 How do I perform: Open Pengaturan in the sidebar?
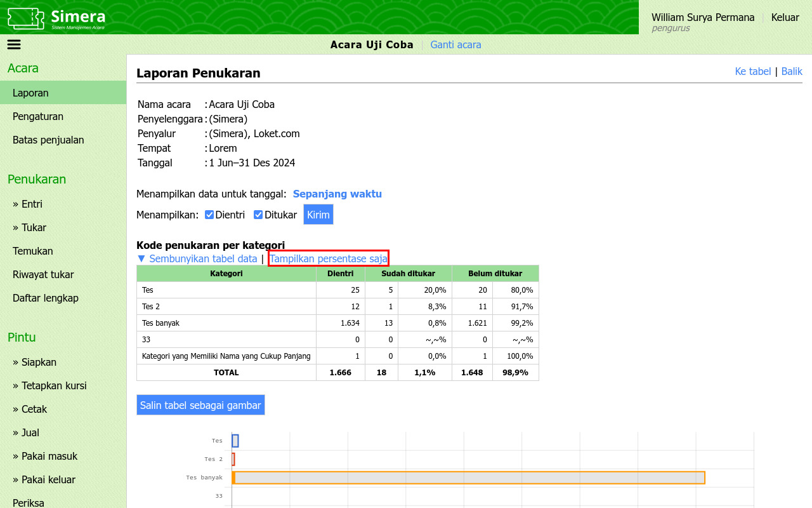tap(63, 116)
